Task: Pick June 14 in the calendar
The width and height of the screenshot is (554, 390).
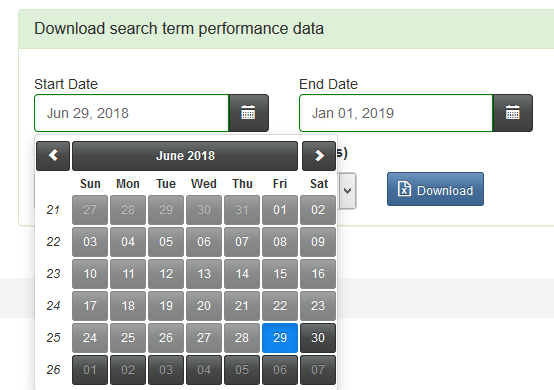Action: (x=242, y=274)
